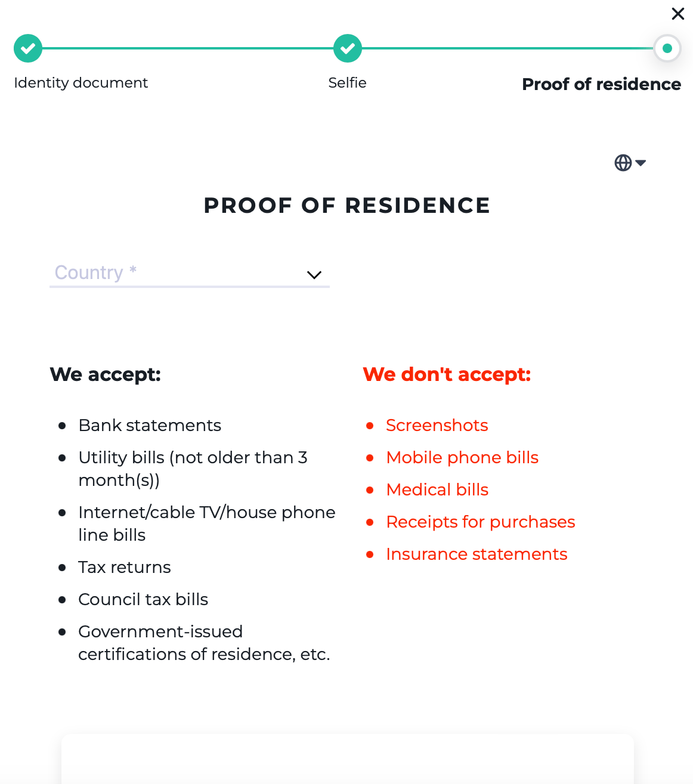Close the verification dialog with the X
693x784 pixels.
[x=677, y=14]
